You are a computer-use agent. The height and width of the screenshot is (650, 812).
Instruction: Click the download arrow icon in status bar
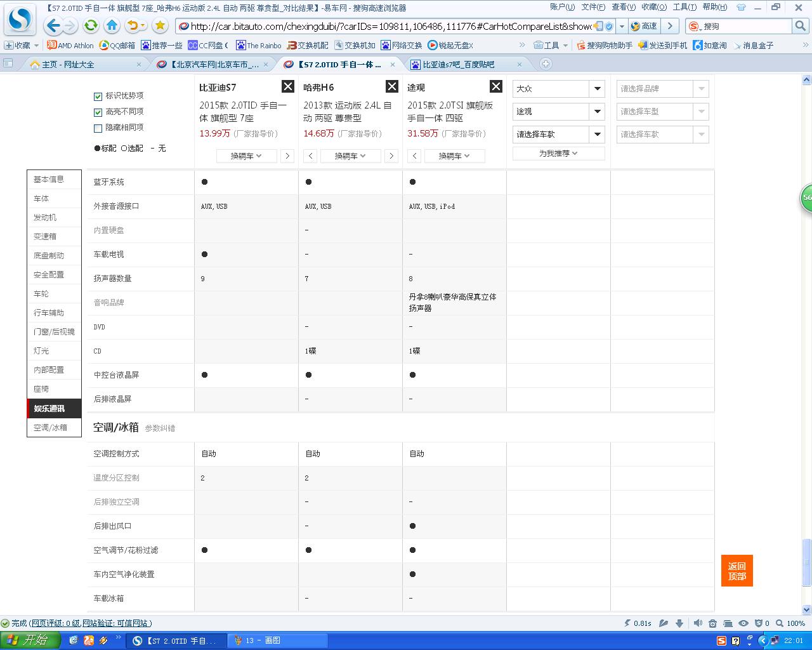coord(679,623)
